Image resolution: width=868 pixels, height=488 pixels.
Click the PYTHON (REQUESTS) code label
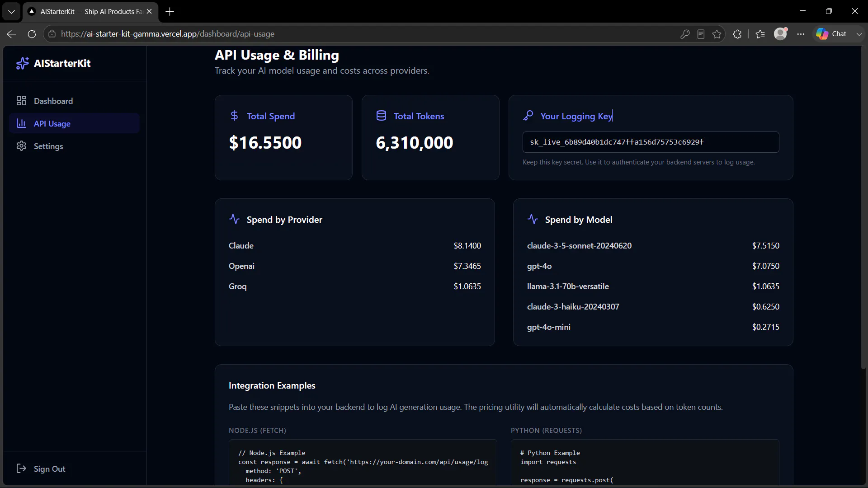(x=546, y=430)
